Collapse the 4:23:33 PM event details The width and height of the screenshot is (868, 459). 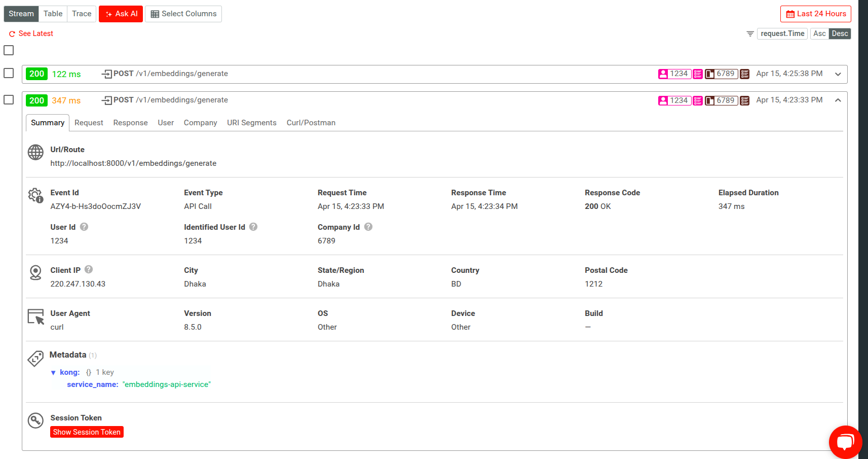click(x=838, y=100)
